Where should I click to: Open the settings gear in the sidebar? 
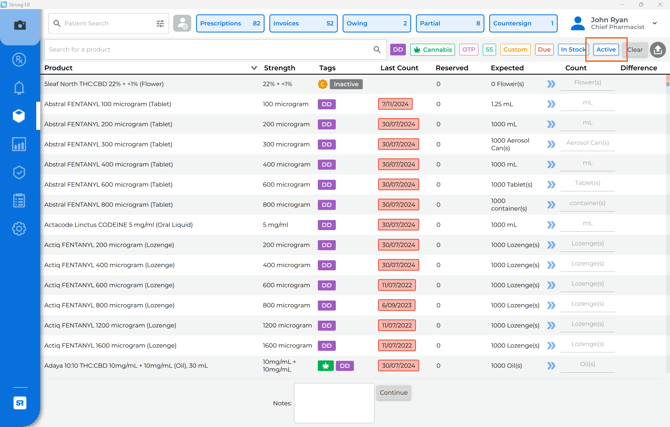[x=19, y=229]
